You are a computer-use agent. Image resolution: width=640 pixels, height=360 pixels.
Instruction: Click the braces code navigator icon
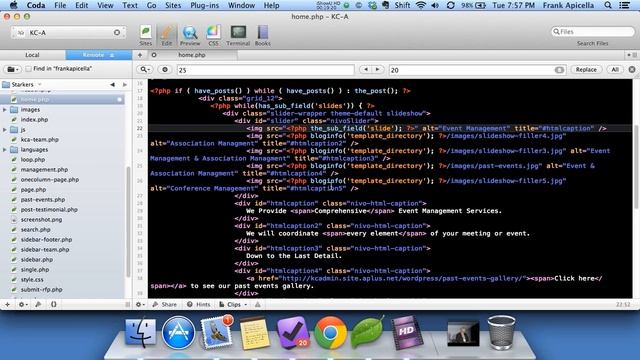pos(53,304)
